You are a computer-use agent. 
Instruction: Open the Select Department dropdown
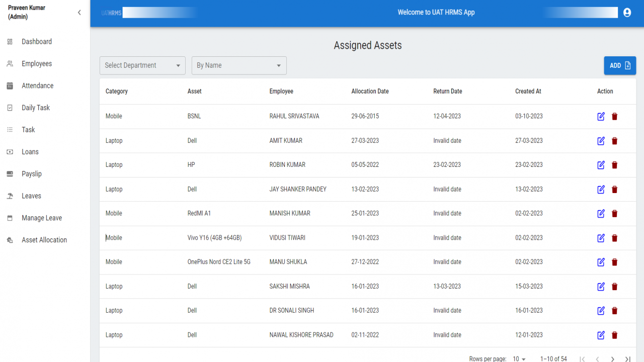pyautogui.click(x=142, y=65)
